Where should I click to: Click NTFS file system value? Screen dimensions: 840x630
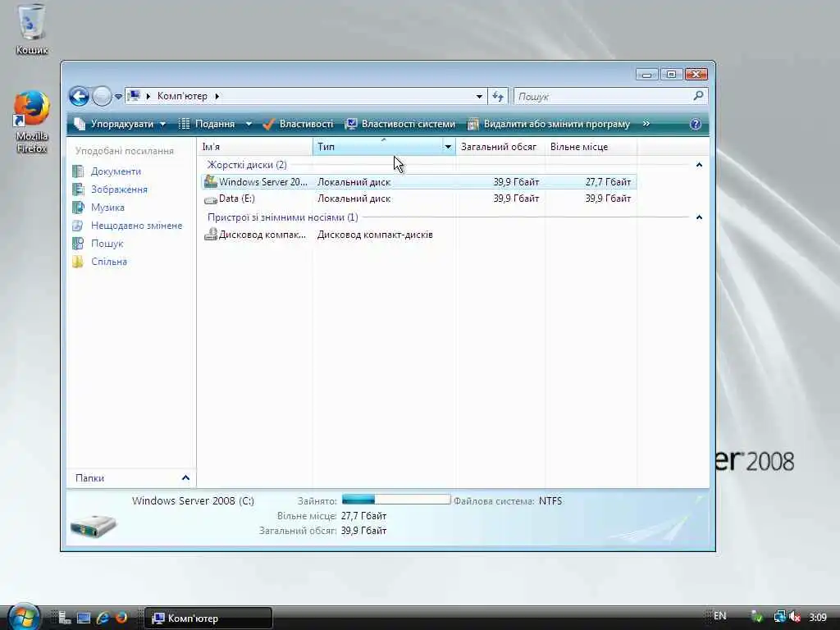click(550, 501)
